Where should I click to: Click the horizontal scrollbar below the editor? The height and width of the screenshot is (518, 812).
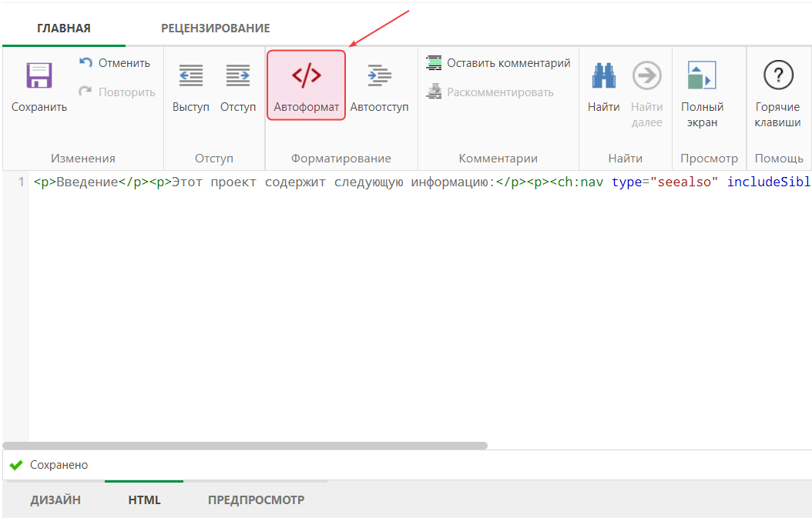pyautogui.click(x=247, y=445)
